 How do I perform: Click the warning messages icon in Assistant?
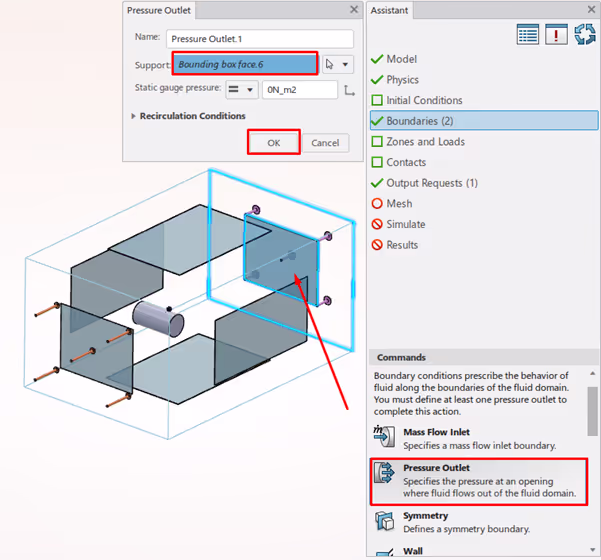556,34
